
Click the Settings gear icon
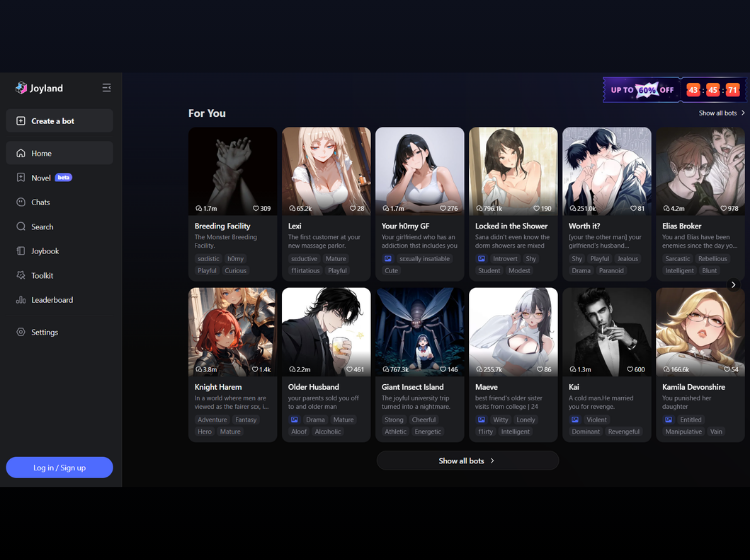[x=21, y=332]
